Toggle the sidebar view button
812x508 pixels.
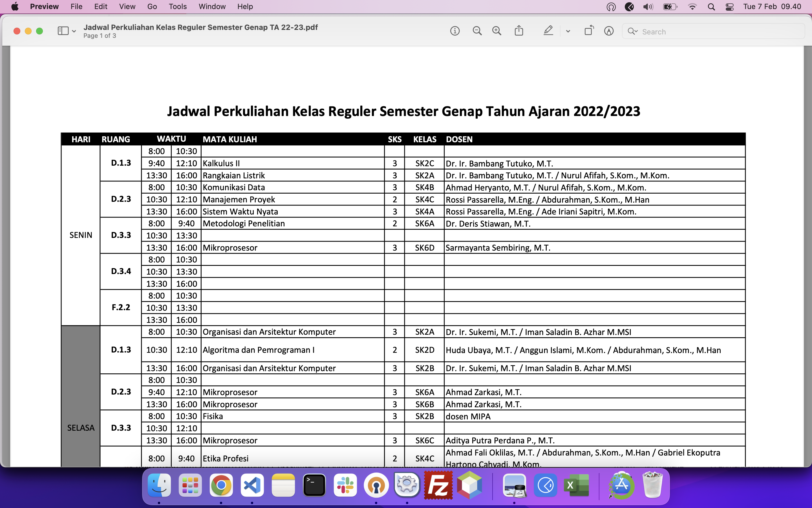[x=63, y=31]
